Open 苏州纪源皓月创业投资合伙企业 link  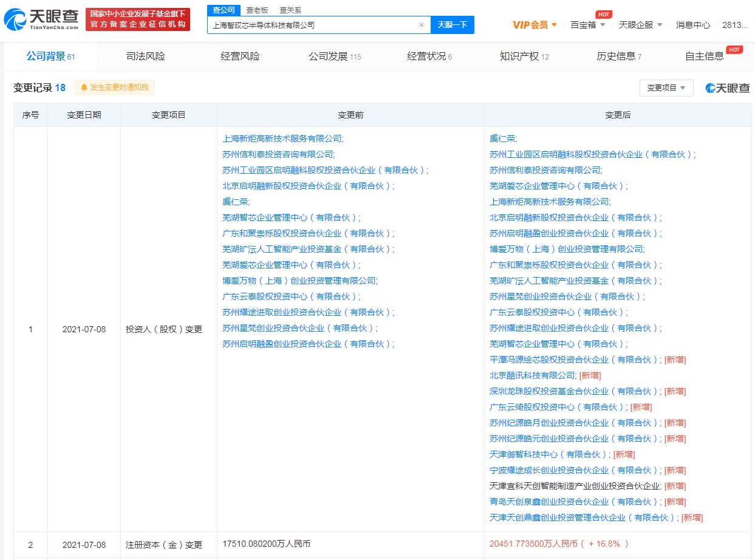[x=575, y=423]
